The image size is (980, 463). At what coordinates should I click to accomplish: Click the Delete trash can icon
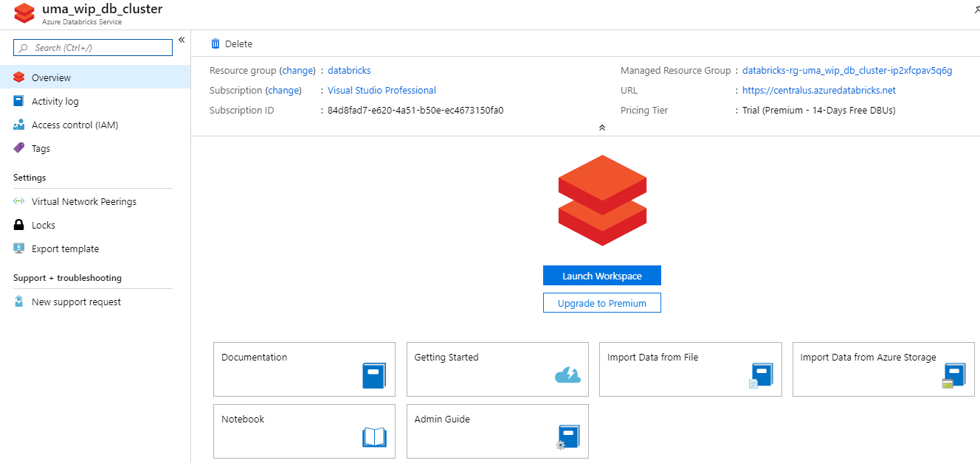click(x=215, y=43)
